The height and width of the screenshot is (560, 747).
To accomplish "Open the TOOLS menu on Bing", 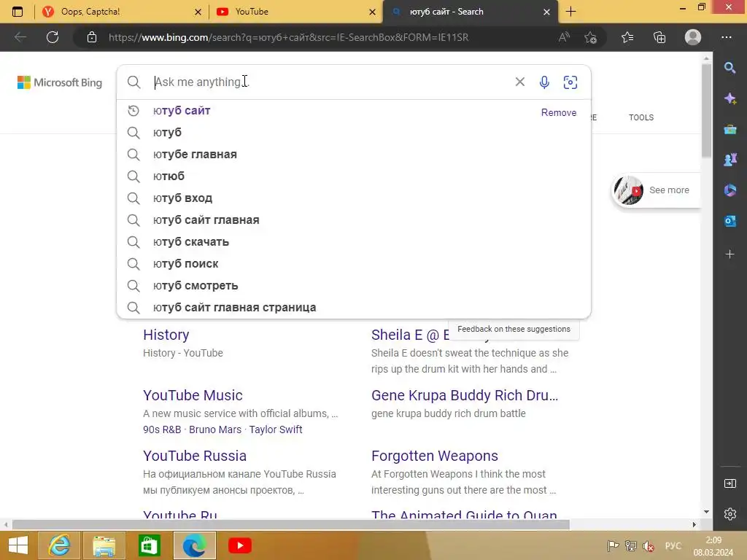I will pos(641,117).
